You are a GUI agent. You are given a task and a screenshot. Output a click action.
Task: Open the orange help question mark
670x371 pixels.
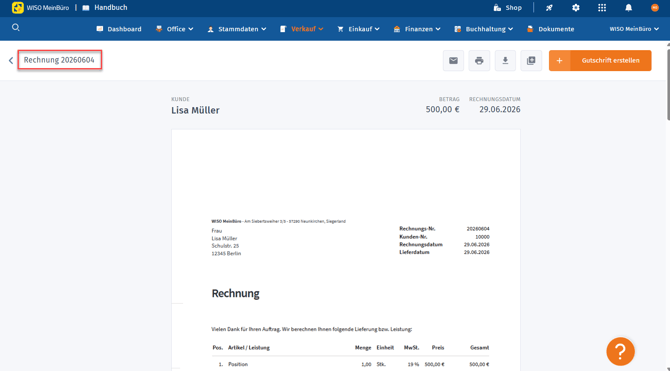(x=620, y=351)
